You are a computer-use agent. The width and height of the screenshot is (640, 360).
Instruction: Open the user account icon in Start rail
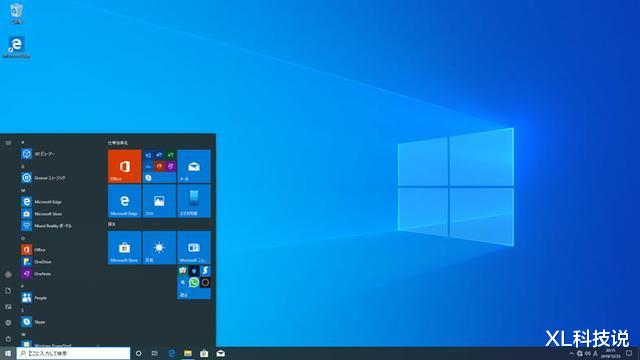[8, 275]
